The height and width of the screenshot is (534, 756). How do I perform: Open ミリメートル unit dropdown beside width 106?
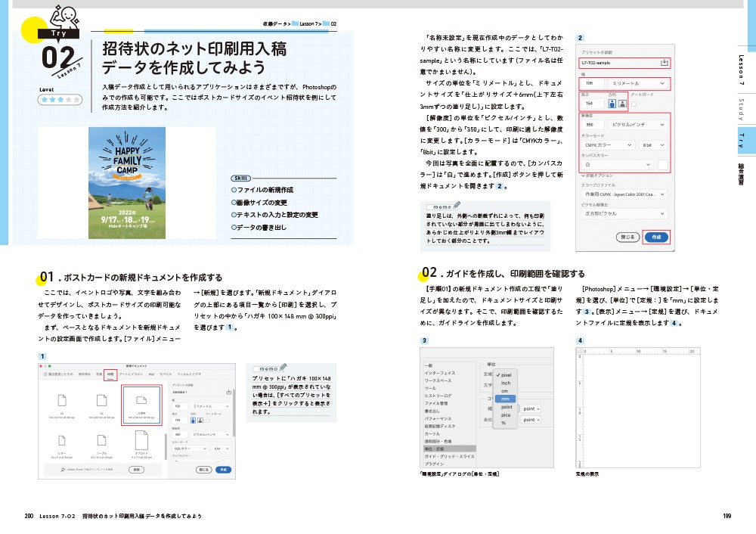(x=638, y=83)
